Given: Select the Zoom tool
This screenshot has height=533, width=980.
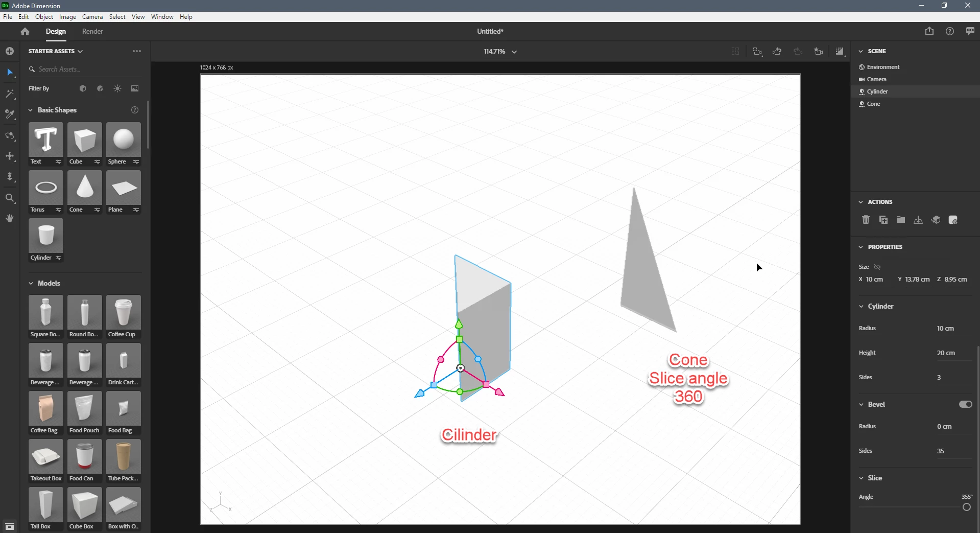Looking at the screenshot, I should tap(10, 198).
